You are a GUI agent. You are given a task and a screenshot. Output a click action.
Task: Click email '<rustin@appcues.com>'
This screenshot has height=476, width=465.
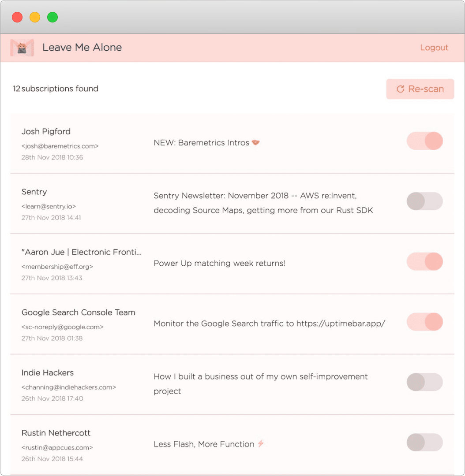click(x=57, y=447)
